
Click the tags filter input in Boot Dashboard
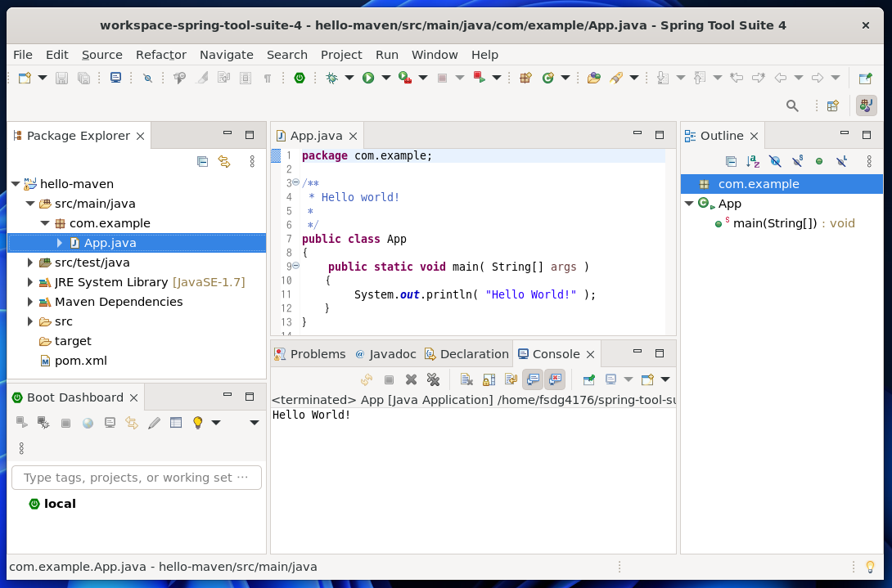coord(137,478)
